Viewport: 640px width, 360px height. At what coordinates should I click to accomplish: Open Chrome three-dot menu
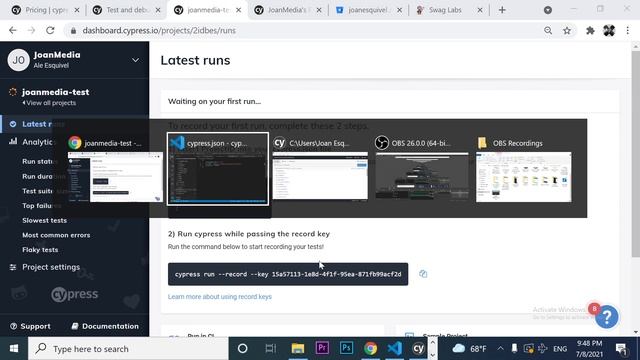pos(627,31)
